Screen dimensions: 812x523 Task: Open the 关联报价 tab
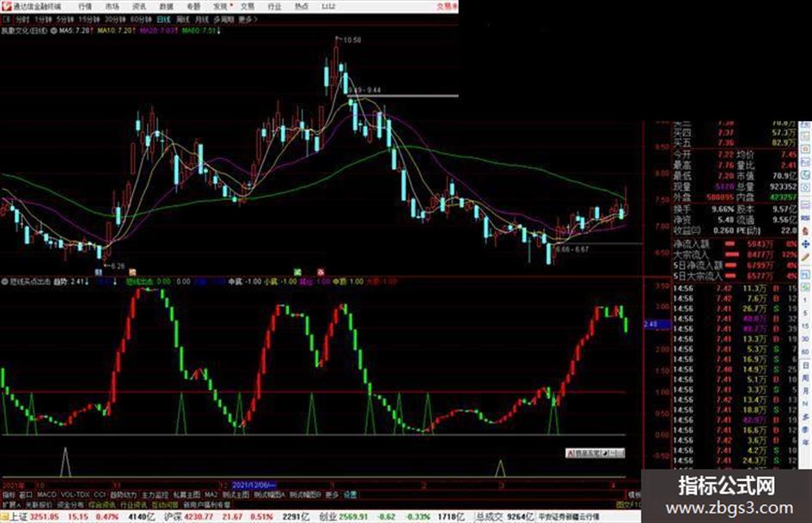[40, 504]
